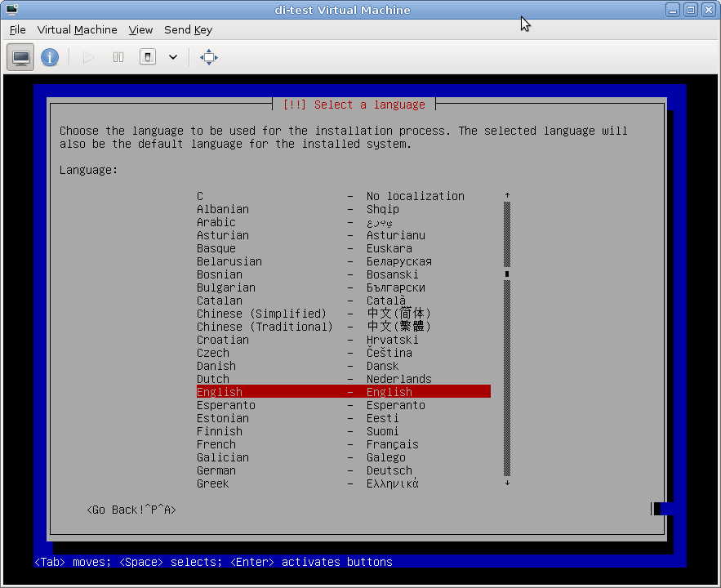Select Bosnian in the language list
Viewport: 721px width, 588px height.
(x=344, y=274)
